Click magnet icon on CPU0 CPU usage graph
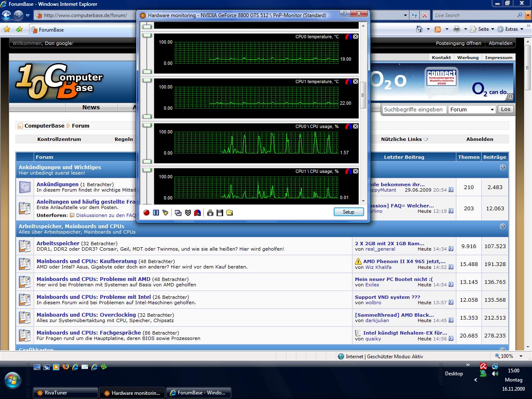Screen dimensions: 532x399 tap(349, 126)
